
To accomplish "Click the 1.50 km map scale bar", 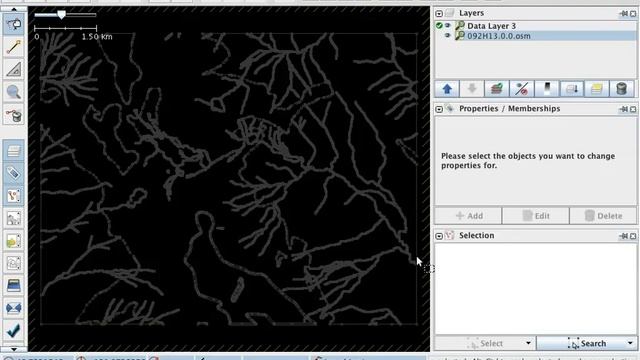I will pyautogui.click(x=65, y=28).
